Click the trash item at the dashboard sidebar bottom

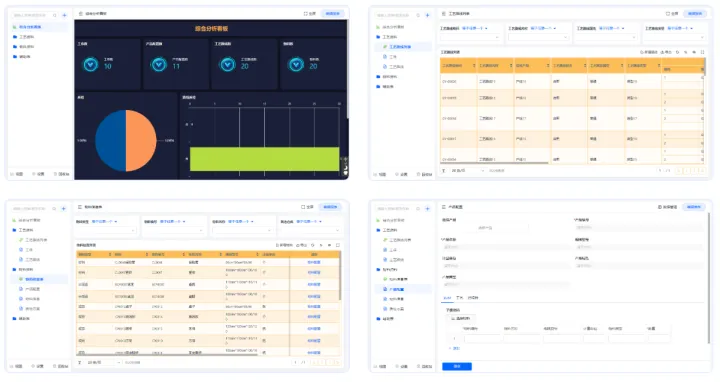pyautogui.click(x=62, y=174)
